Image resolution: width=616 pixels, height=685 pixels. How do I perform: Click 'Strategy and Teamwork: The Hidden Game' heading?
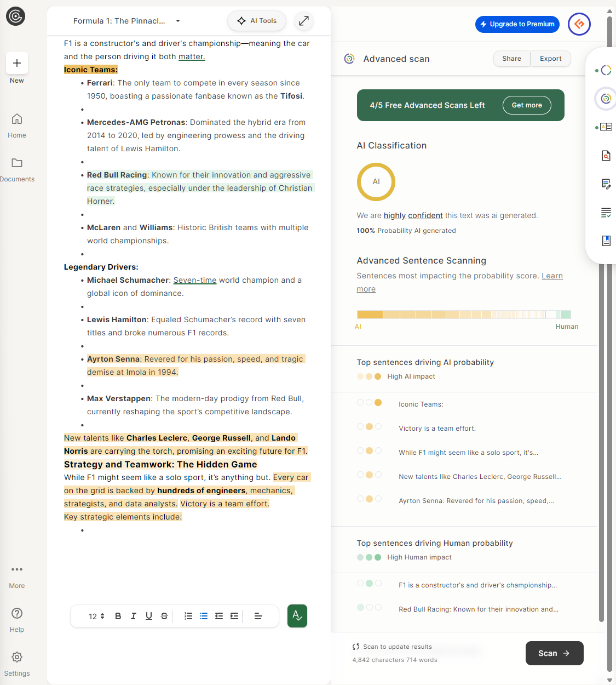click(160, 464)
